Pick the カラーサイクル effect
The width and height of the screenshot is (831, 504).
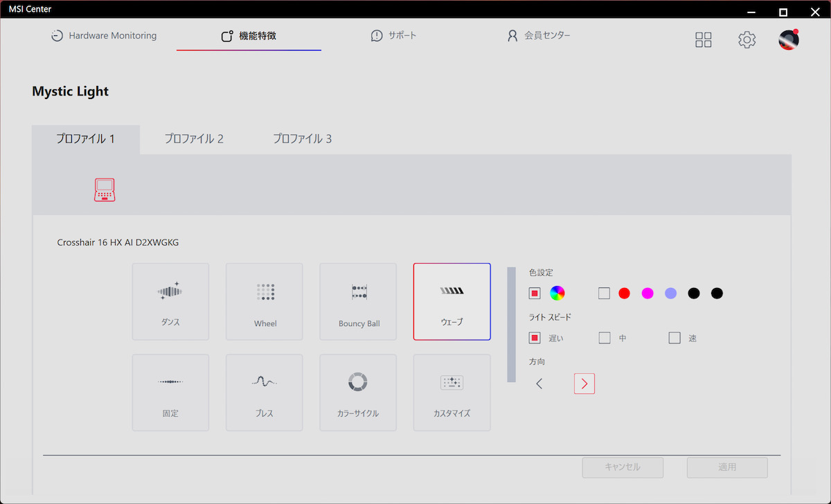(358, 393)
